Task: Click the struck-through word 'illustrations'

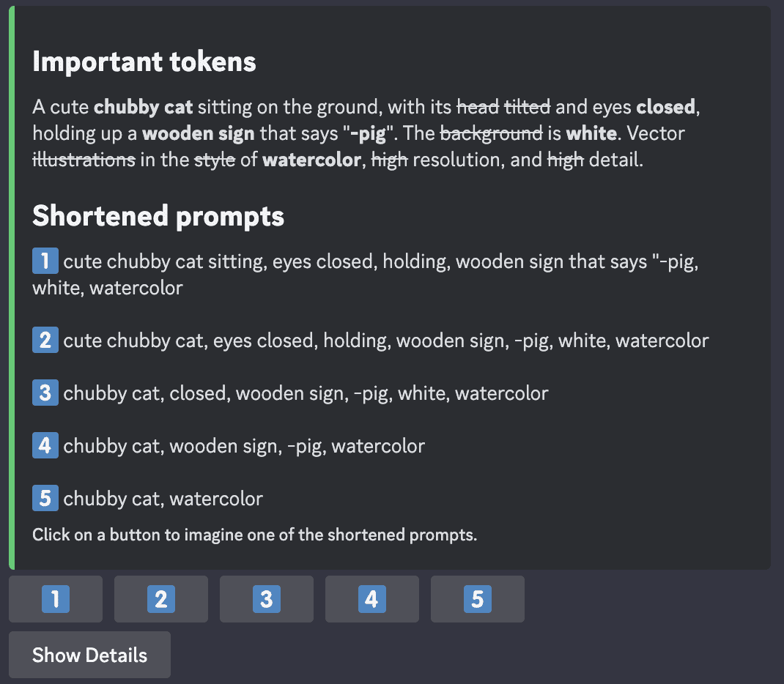Action: point(84,160)
